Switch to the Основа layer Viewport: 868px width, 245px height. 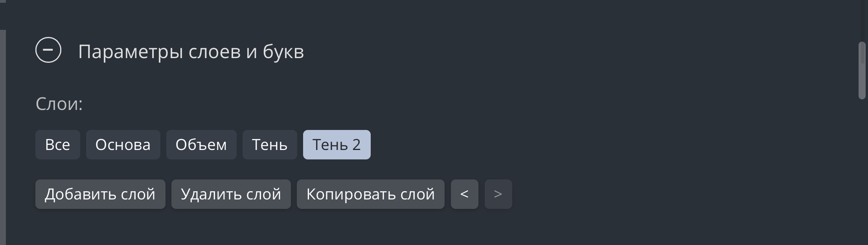click(x=123, y=144)
